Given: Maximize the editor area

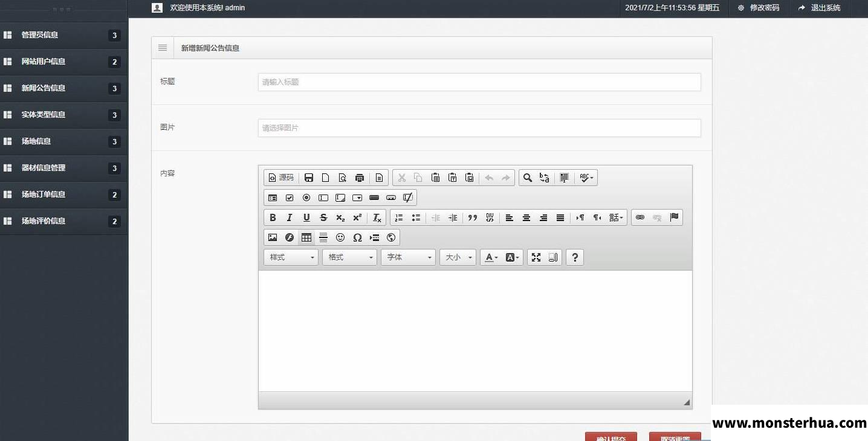Looking at the screenshot, I should (x=536, y=257).
